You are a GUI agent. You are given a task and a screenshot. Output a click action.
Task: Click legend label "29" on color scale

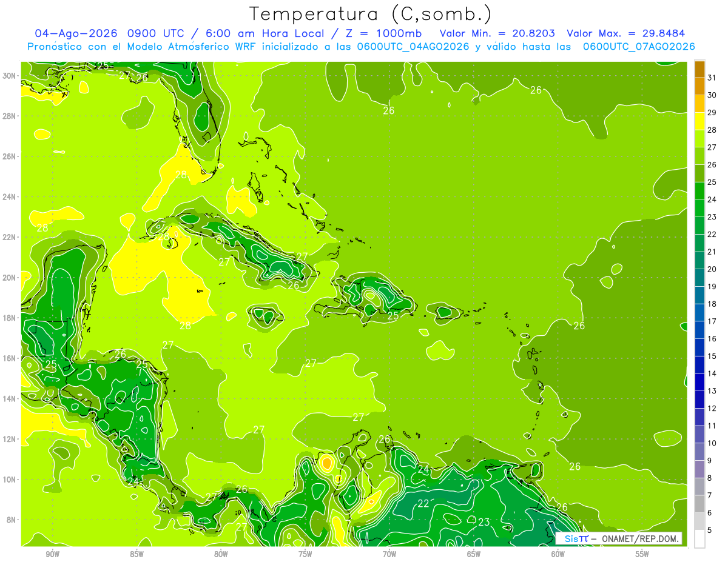tap(712, 112)
